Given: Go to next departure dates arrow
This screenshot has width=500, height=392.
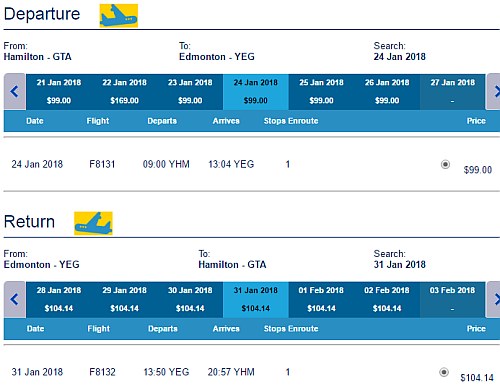Looking at the screenshot, I should click(x=494, y=92).
